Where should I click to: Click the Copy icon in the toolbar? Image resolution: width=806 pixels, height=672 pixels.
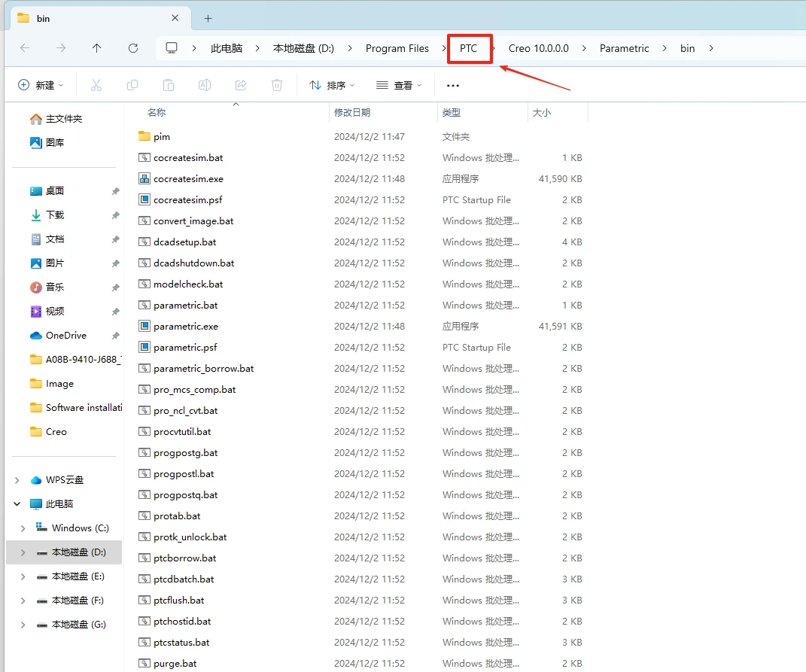pos(132,84)
